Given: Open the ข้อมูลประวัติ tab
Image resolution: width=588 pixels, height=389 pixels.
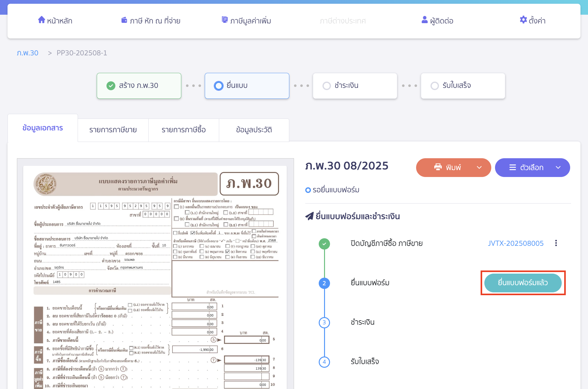Looking at the screenshot, I should [254, 130].
